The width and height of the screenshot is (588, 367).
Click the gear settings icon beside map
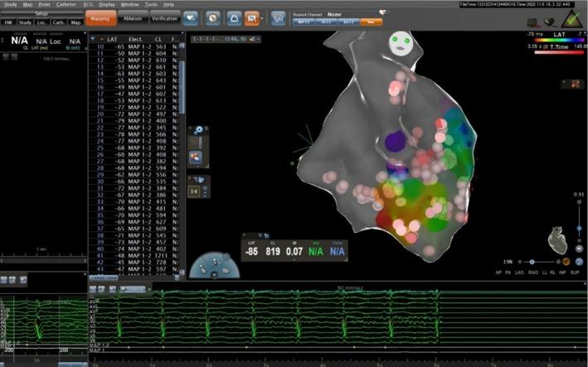click(199, 131)
